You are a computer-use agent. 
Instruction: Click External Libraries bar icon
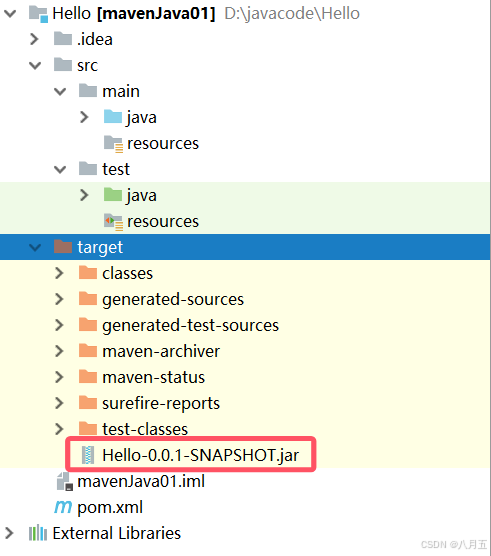38,533
